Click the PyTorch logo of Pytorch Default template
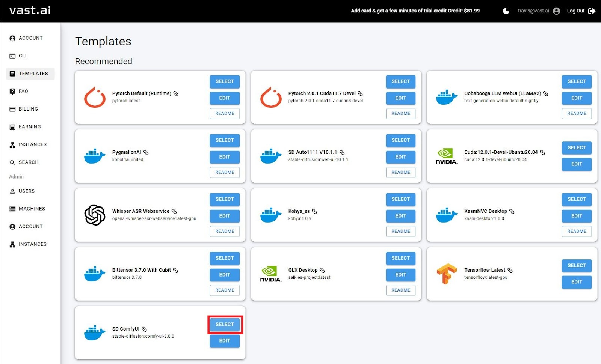 click(95, 97)
